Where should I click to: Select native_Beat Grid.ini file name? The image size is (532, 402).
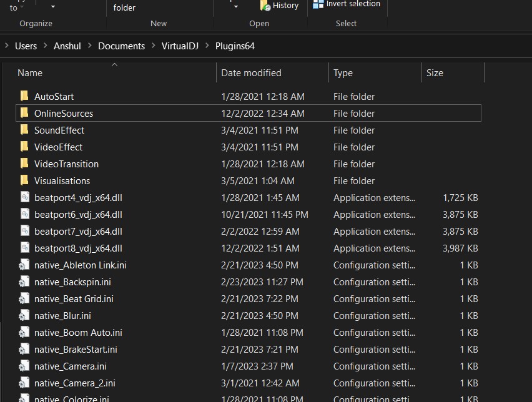click(x=74, y=299)
